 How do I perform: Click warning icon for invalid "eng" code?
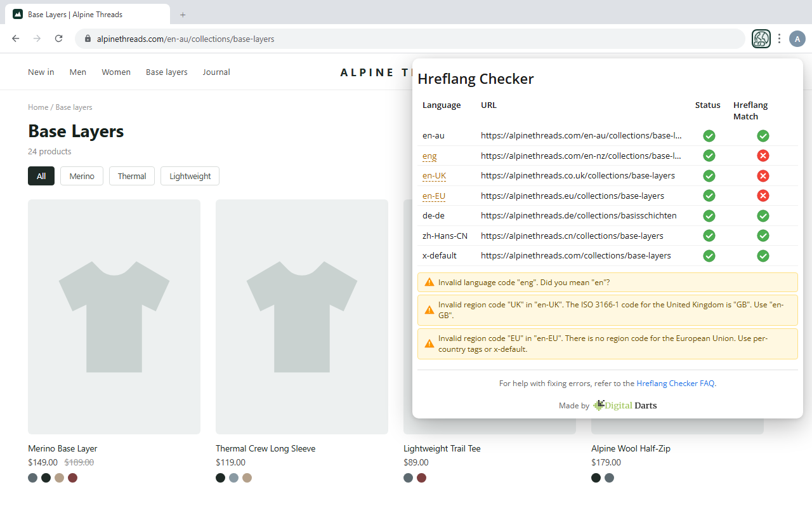[x=429, y=282]
